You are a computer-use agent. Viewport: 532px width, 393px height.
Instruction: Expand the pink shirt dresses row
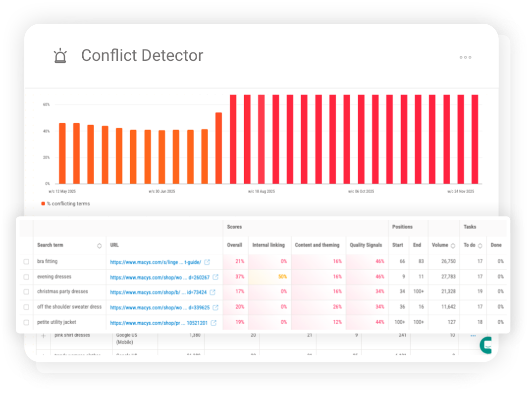[x=43, y=335]
